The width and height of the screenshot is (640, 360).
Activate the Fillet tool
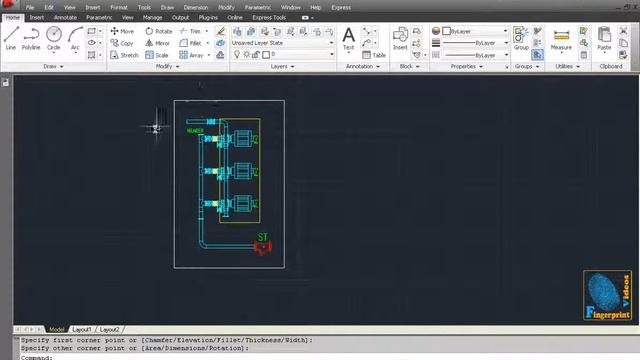tap(190, 43)
